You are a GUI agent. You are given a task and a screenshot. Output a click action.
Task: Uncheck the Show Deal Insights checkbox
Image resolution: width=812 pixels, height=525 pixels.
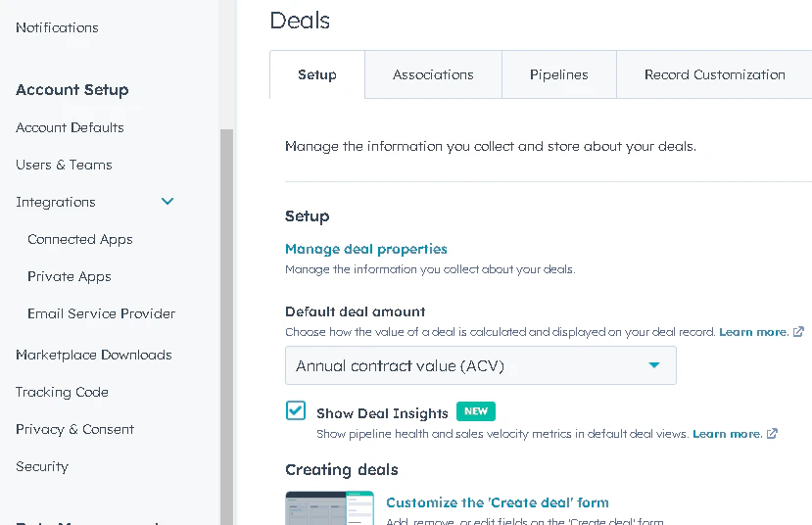pyautogui.click(x=296, y=410)
